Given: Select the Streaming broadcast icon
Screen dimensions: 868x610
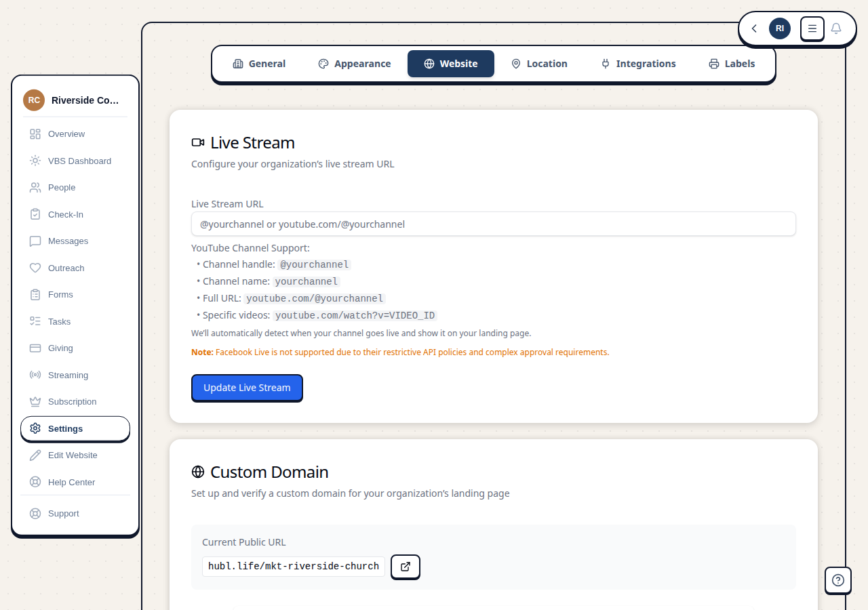Looking at the screenshot, I should coord(35,375).
